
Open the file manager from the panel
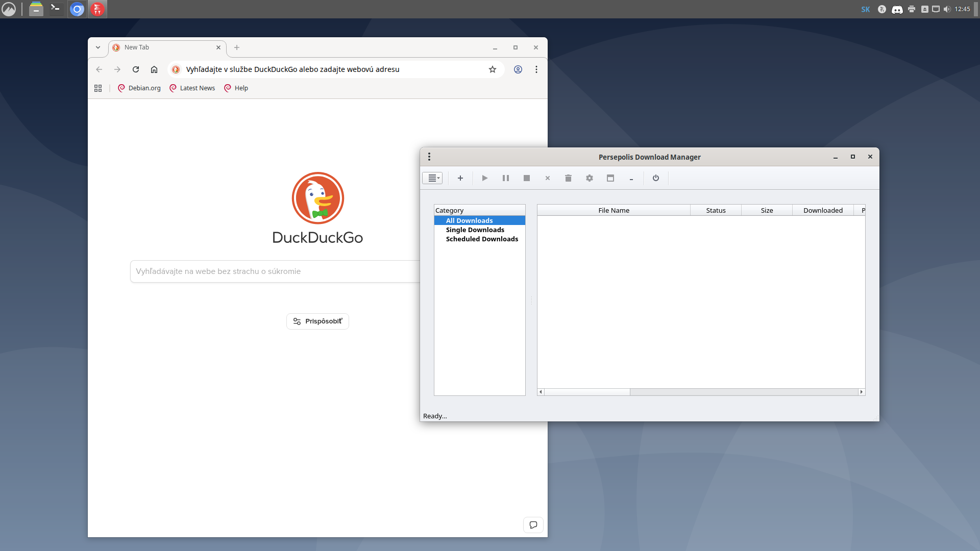(x=36, y=9)
